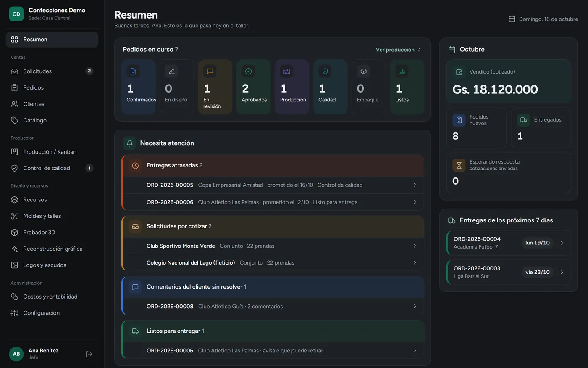Open Colegio Nacional del Lago row chevron
The width and height of the screenshot is (588, 368).
(415, 262)
